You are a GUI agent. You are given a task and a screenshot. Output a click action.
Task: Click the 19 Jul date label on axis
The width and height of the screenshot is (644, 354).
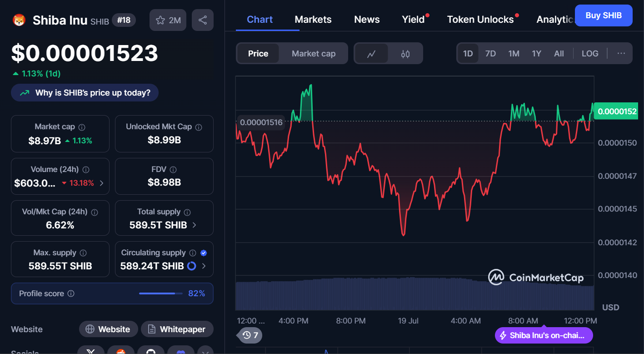(408, 321)
